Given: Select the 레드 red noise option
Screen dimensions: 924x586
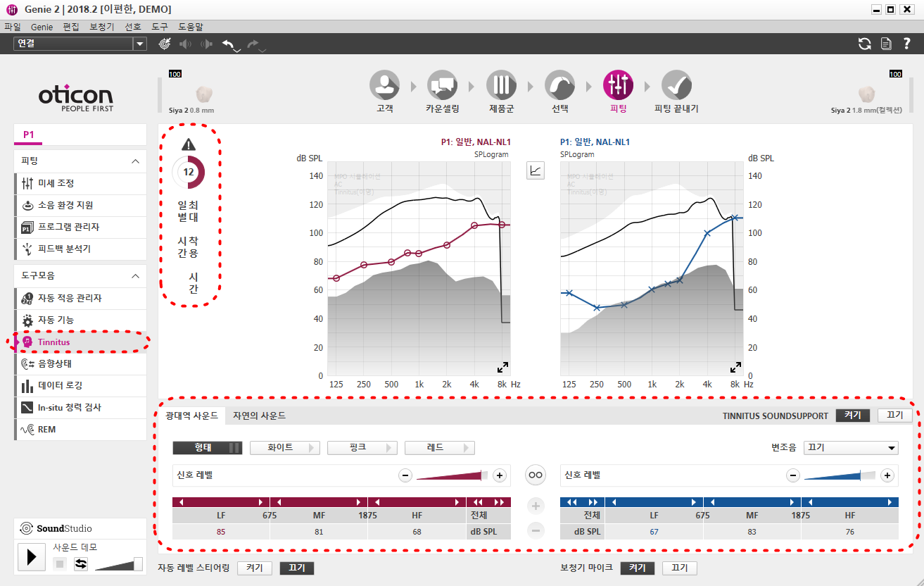Looking at the screenshot, I should (440, 447).
